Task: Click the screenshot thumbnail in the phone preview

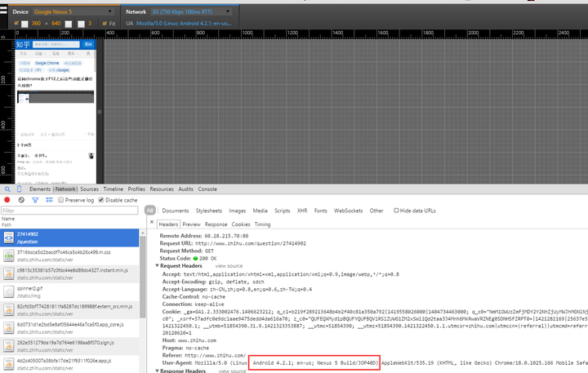Action: pos(56,96)
